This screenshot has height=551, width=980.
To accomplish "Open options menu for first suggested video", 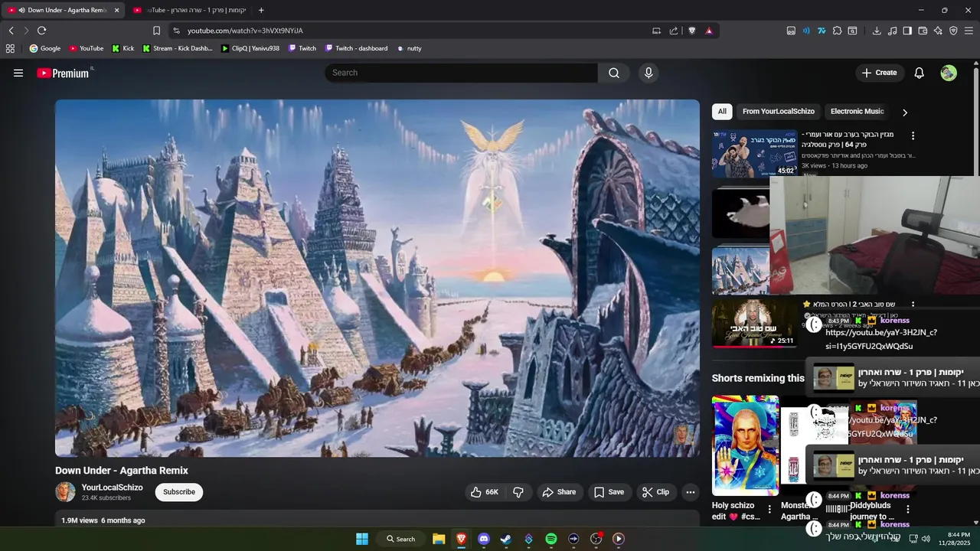I will (x=913, y=135).
